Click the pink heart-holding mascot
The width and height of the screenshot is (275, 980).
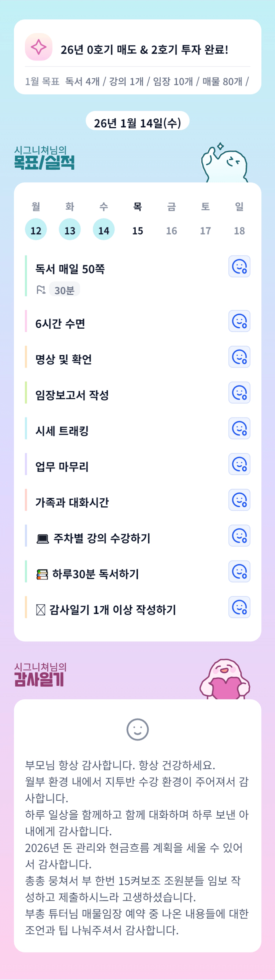(x=225, y=680)
